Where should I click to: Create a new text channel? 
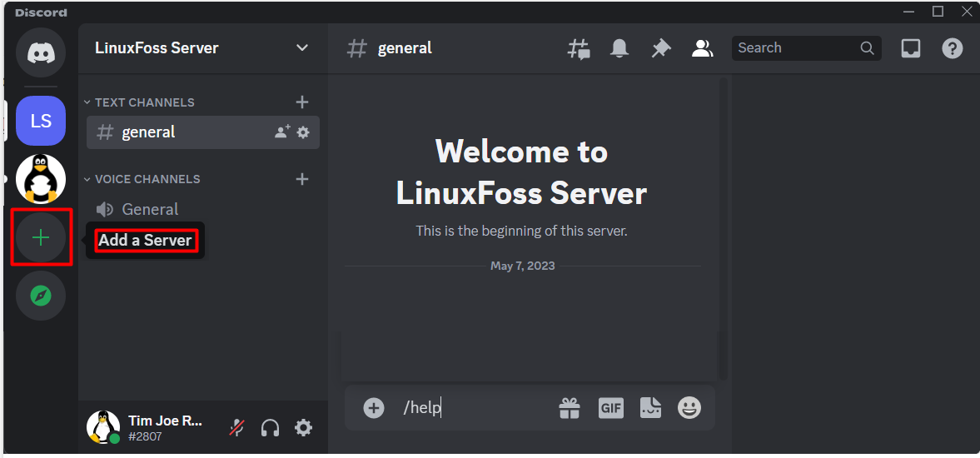click(302, 102)
